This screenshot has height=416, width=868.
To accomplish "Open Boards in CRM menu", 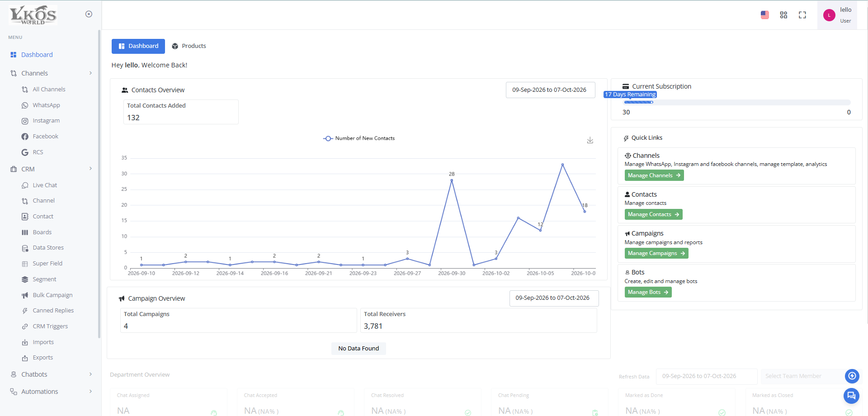I will pyautogui.click(x=42, y=232).
